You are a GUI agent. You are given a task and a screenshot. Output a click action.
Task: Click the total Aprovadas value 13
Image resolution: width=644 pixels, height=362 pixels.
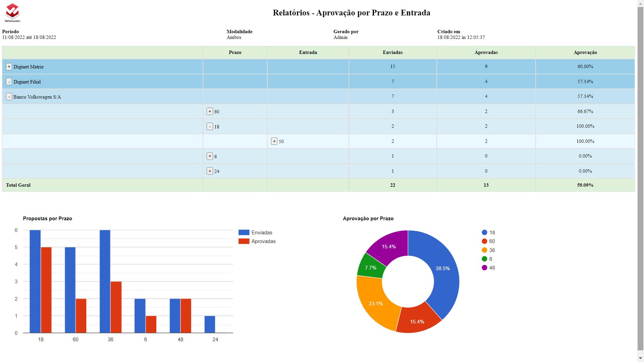point(486,185)
